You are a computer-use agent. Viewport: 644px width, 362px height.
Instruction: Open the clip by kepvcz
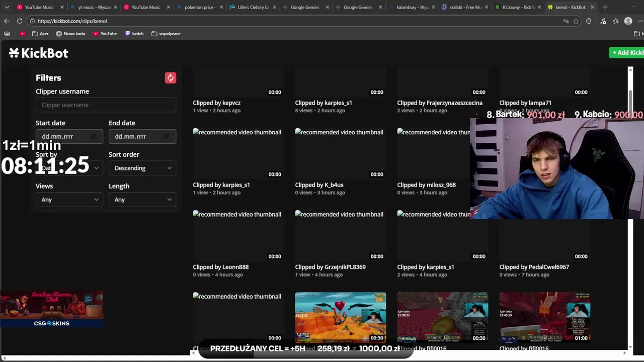pos(217,103)
